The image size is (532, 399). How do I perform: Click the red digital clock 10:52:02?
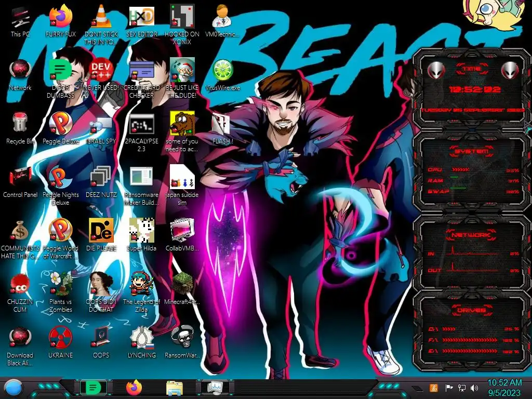coord(475,89)
